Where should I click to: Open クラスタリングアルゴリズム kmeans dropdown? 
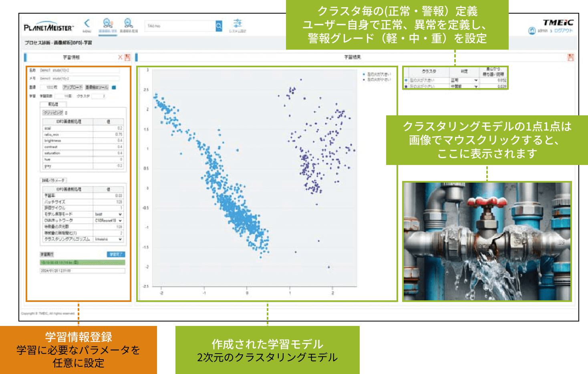(x=108, y=239)
